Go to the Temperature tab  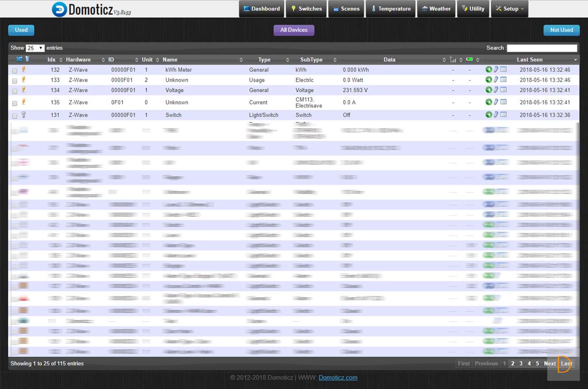tap(390, 9)
